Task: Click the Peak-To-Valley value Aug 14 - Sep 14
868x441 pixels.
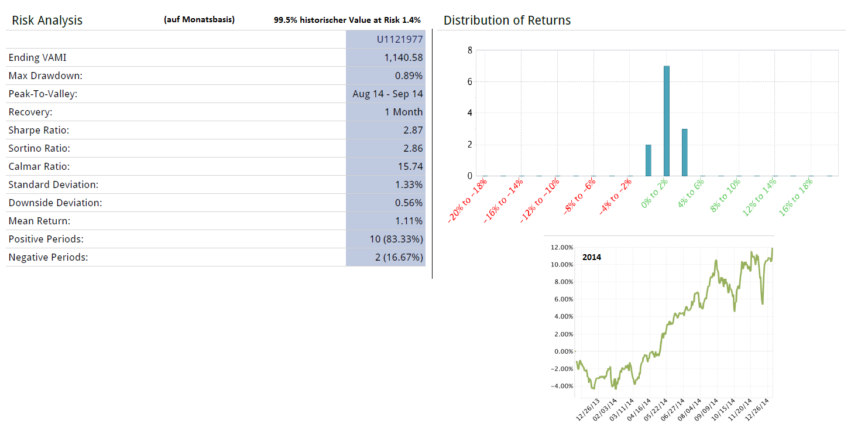Action: (387, 94)
